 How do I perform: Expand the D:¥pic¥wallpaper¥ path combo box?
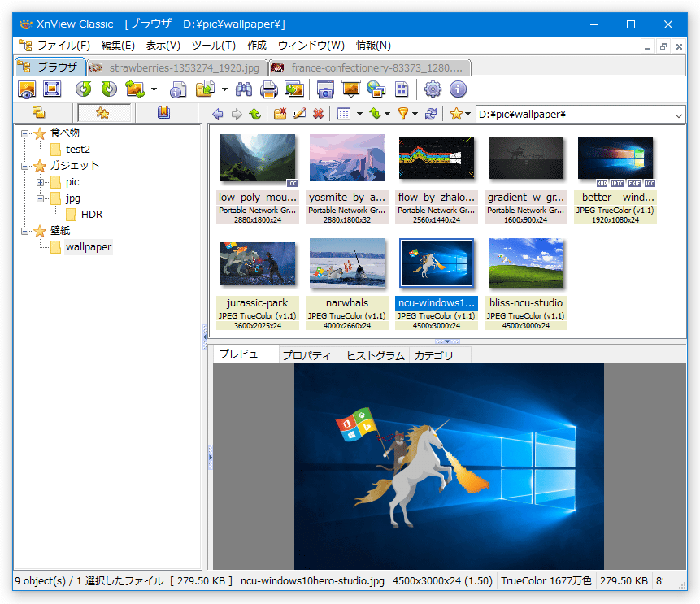679,115
